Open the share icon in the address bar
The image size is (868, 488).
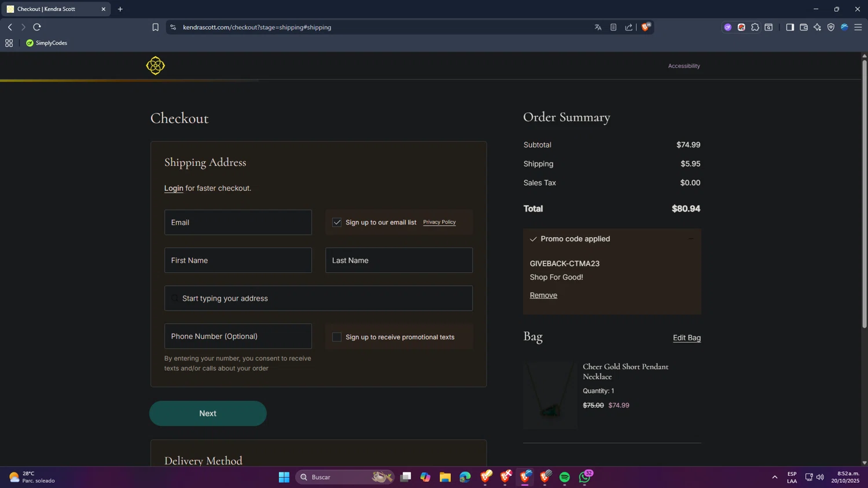pos(628,27)
